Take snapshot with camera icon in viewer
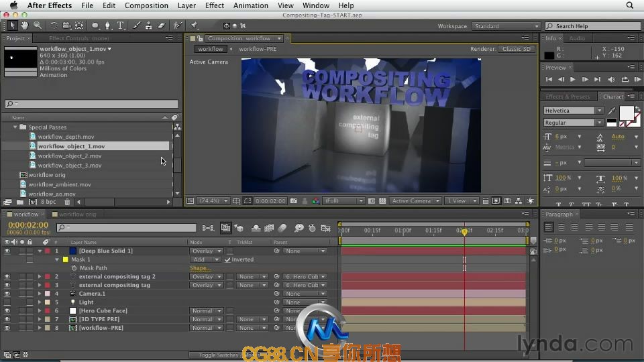The height and width of the screenshot is (362, 644). [x=294, y=200]
